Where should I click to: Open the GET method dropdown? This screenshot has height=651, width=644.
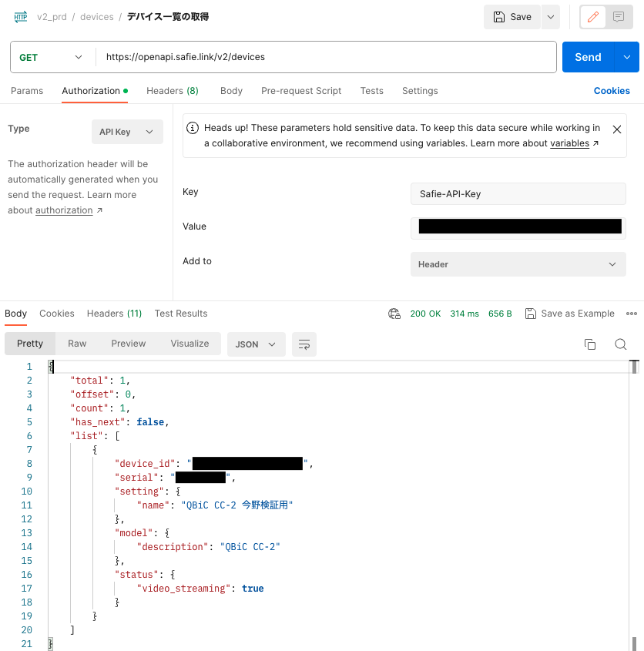pos(51,57)
